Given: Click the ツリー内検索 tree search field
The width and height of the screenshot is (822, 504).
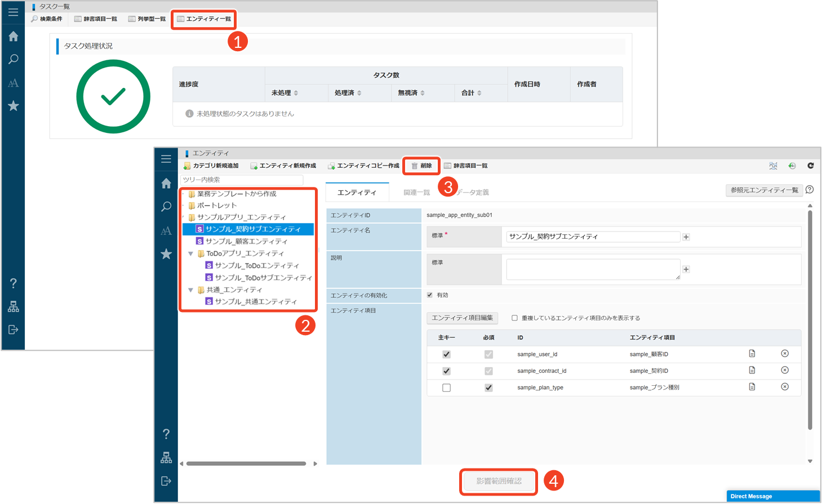Looking at the screenshot, I should [x=241, y=180].
